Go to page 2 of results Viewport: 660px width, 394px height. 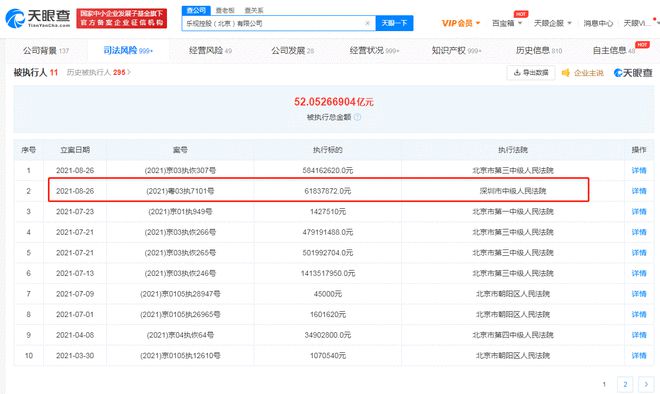625,384
